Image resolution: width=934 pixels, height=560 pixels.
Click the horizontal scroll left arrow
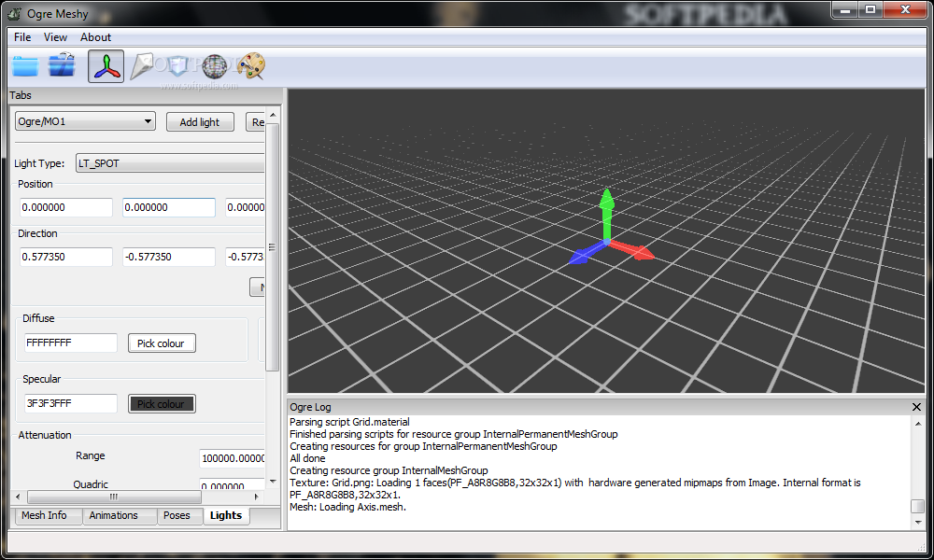[18, 497]
